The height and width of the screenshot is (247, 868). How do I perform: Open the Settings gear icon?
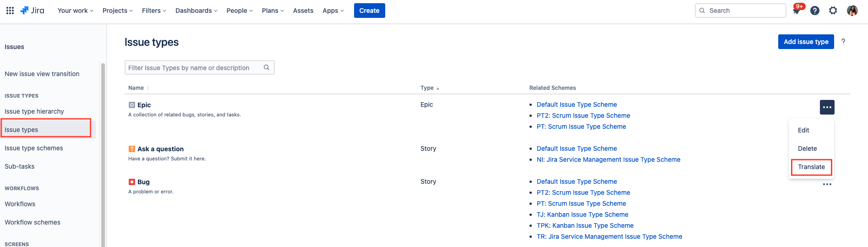coord(833,11)
